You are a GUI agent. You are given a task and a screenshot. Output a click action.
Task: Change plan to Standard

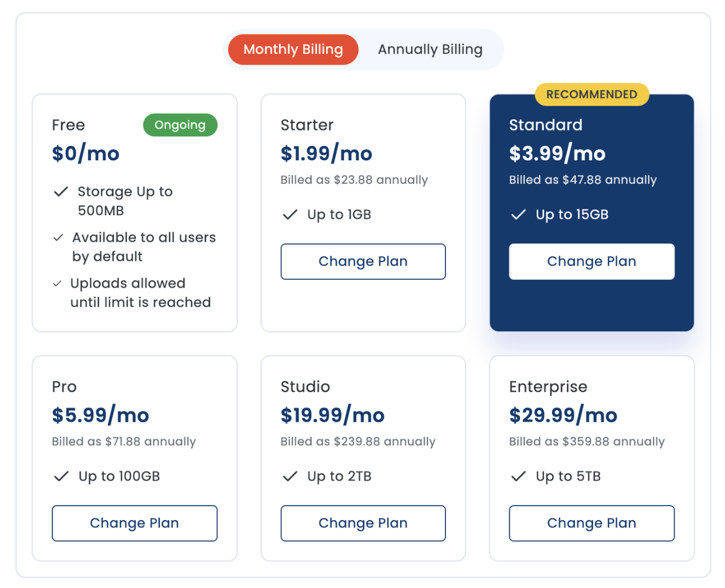tap(591, 261)
